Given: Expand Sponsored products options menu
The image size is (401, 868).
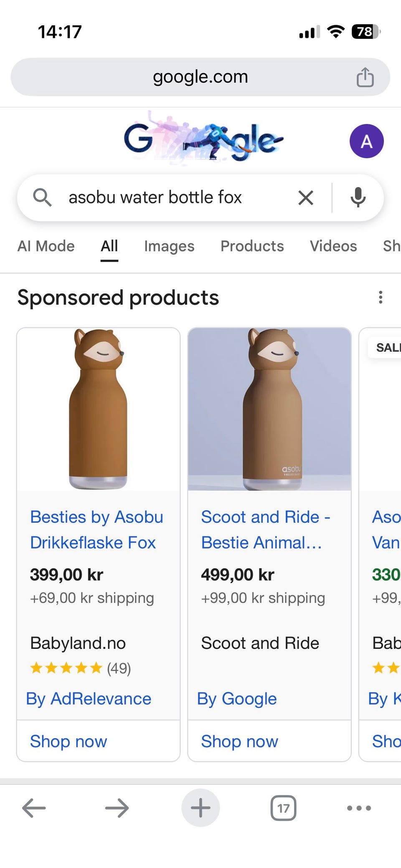Looking at the screenshot, I should (x=380, y=297).
